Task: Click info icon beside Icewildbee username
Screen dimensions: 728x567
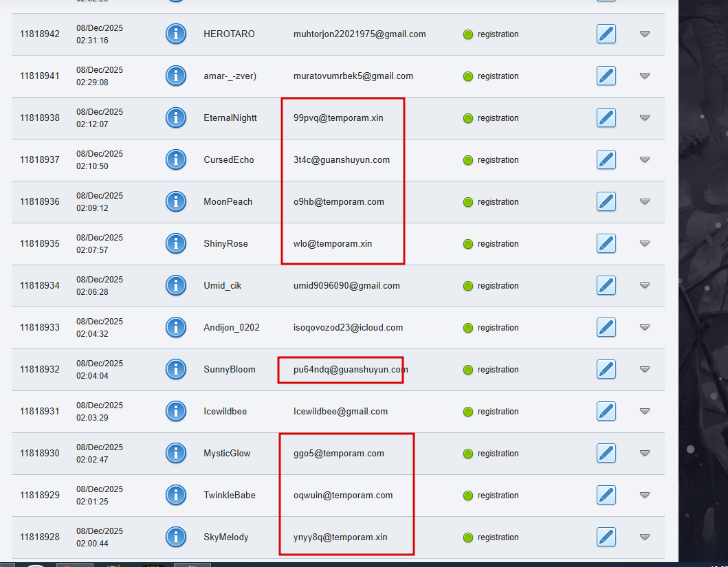Action: tap(175, 411)
